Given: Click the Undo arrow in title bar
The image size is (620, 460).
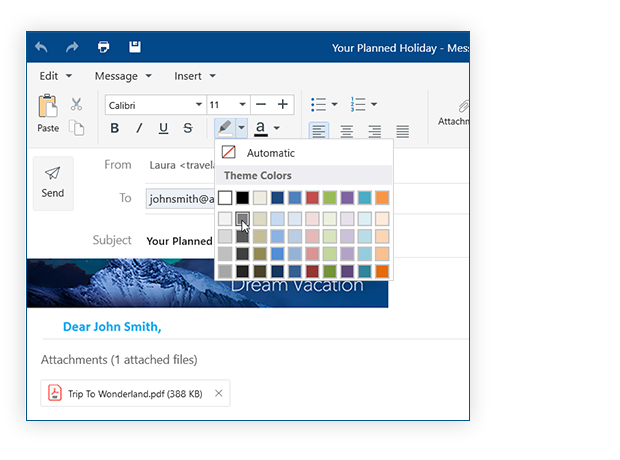Looking at the screenshot, I should (x=41, y=47).
